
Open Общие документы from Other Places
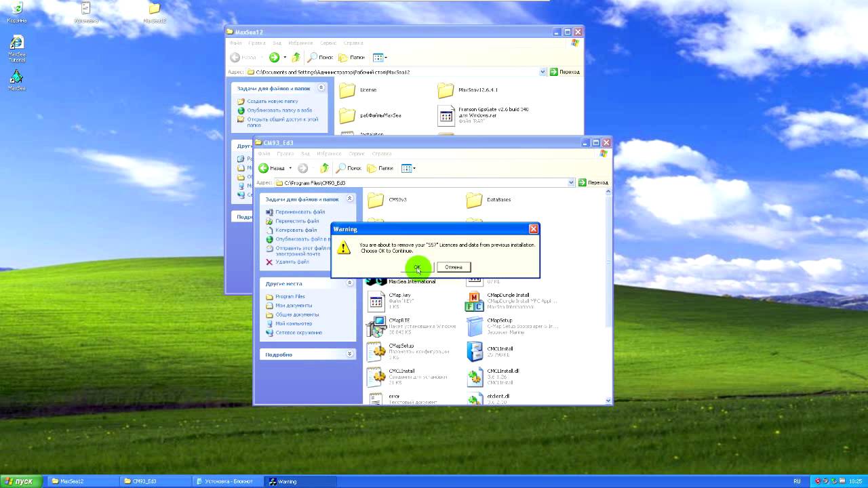pos(297,314)
